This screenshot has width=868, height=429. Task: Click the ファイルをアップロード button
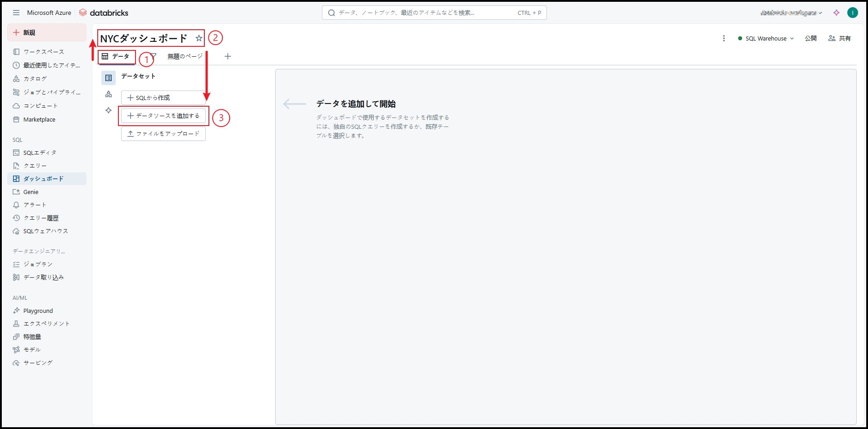(163, 134)
